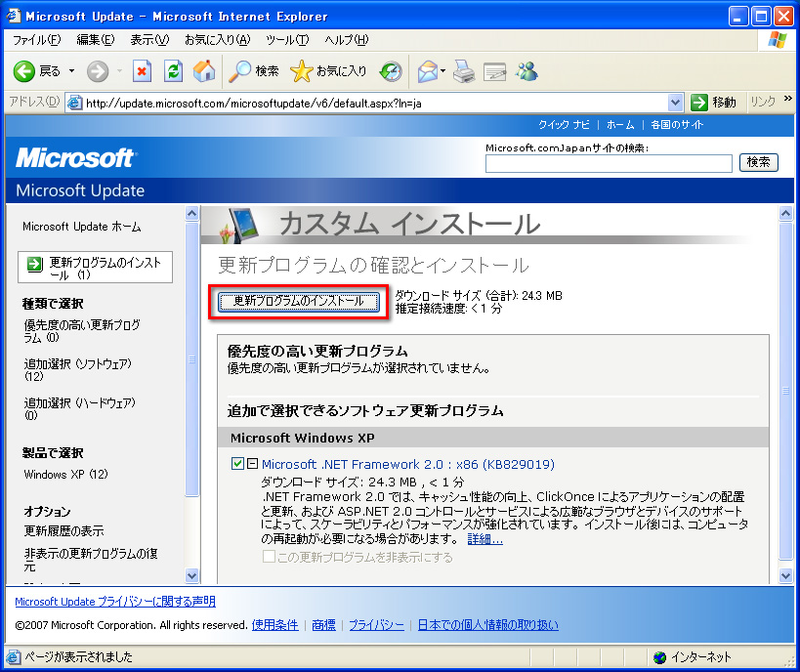Click the Forward arrow icon
800x672 pixels.
pos(98,71)
